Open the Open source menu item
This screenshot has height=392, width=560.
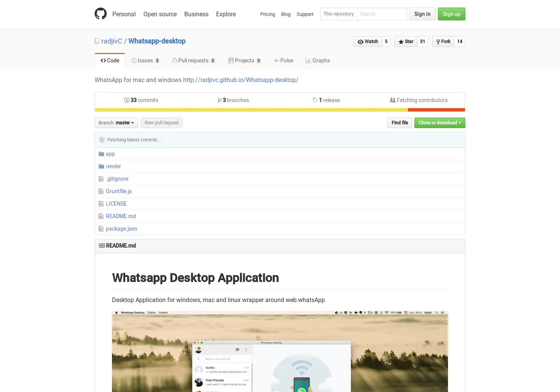[160, 14]
